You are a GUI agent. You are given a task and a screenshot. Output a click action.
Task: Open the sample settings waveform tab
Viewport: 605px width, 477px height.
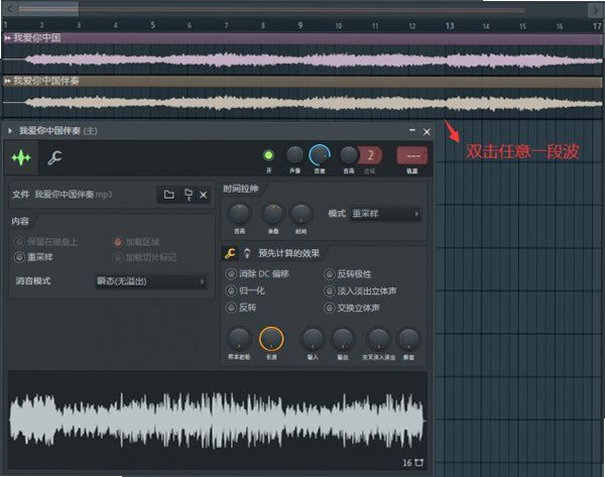click(21, 157)
